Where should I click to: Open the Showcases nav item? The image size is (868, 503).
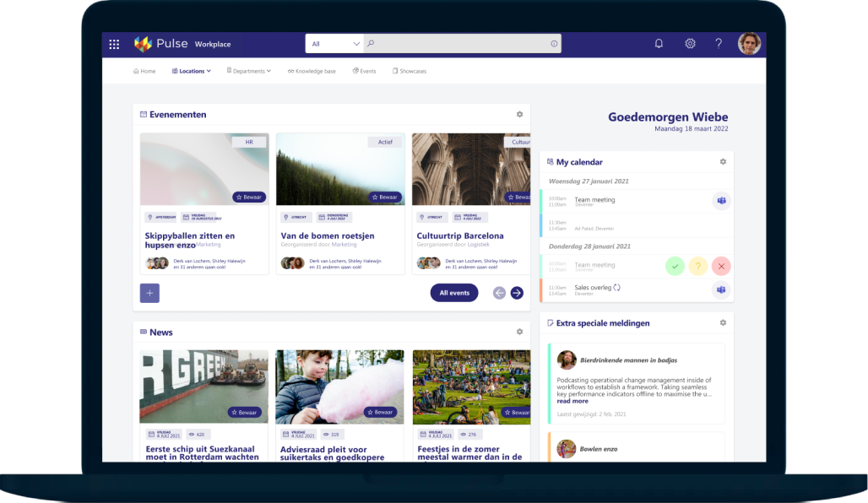(x=410, y=71)
